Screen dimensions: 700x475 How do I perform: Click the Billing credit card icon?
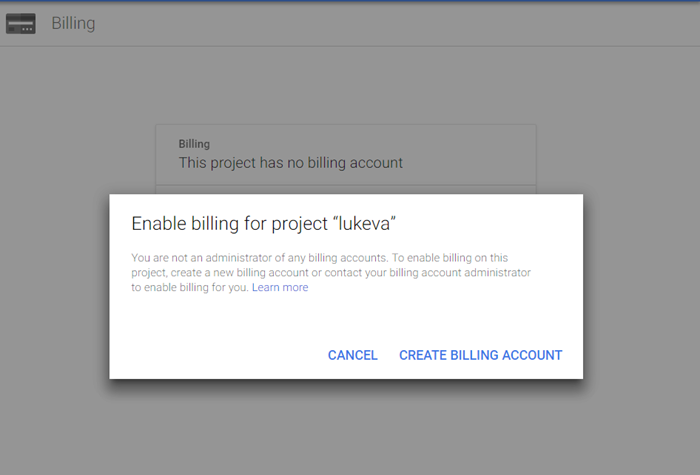pyautogui.click(x=21, y=23)
